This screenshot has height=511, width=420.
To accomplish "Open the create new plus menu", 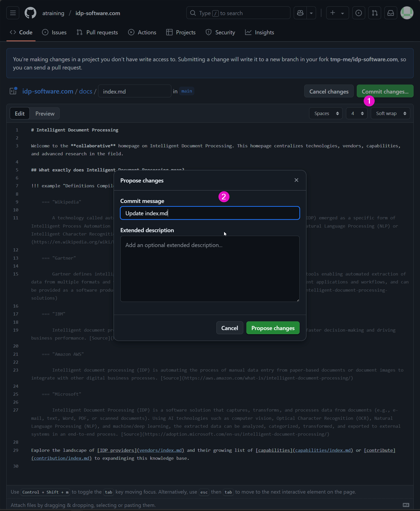I will [337, 13].
